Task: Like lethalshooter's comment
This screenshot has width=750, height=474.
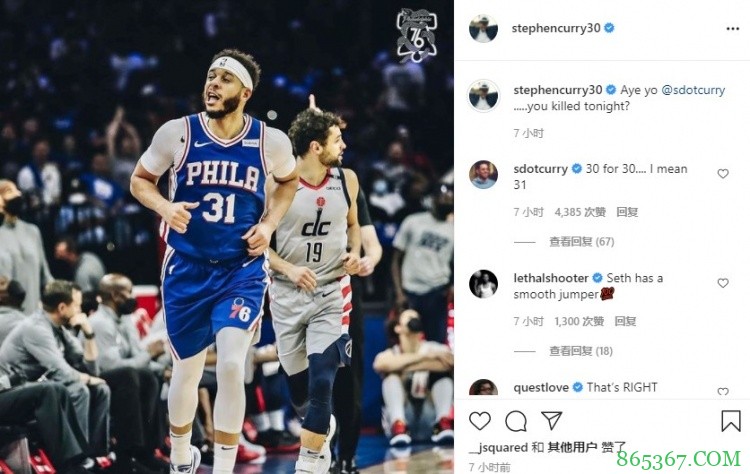Action: tap(723, 283)
